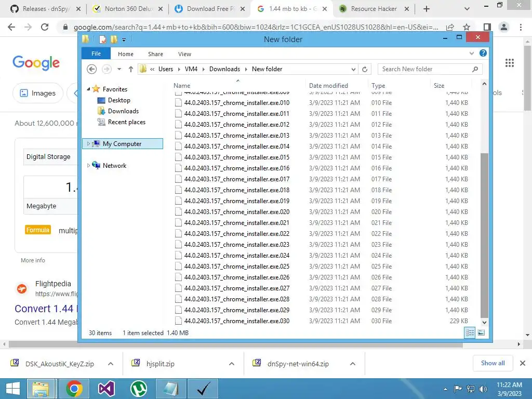Screen dimensions: 532x399
Task: Open the Share ribbon tab
Action: [155, 54]
